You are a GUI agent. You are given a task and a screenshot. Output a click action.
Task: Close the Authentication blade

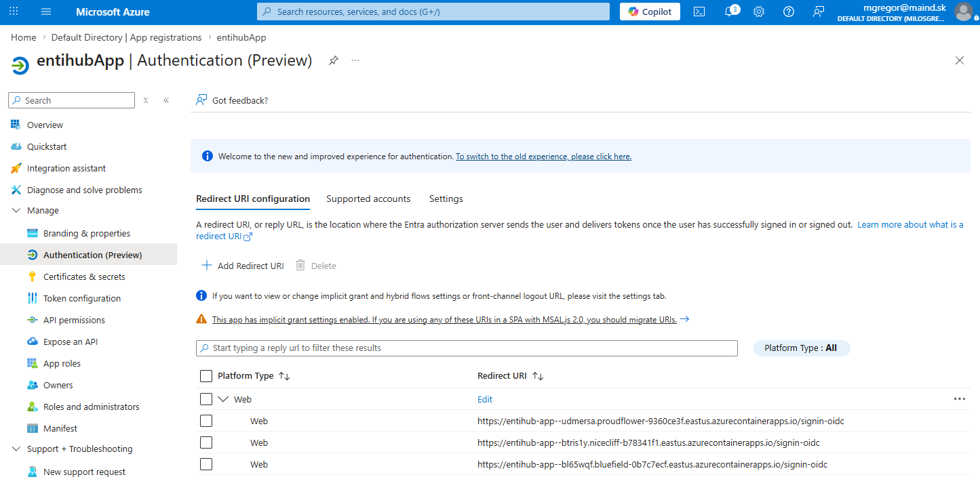[x=960, y=60]
